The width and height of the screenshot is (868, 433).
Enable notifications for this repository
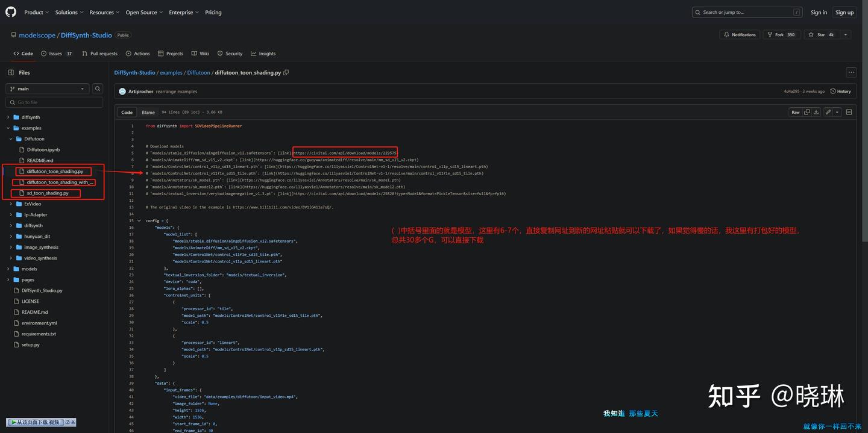(x=739, y=34)
